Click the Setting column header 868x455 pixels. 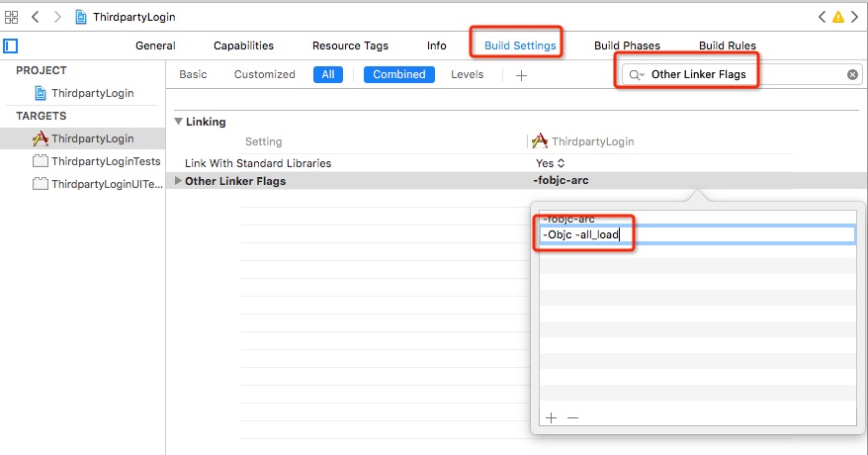[264, 141]
